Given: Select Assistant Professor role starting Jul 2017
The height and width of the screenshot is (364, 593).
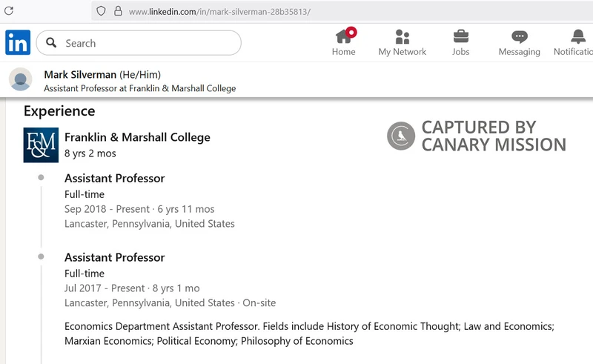Looking at the screenshot, I should 114,257.
